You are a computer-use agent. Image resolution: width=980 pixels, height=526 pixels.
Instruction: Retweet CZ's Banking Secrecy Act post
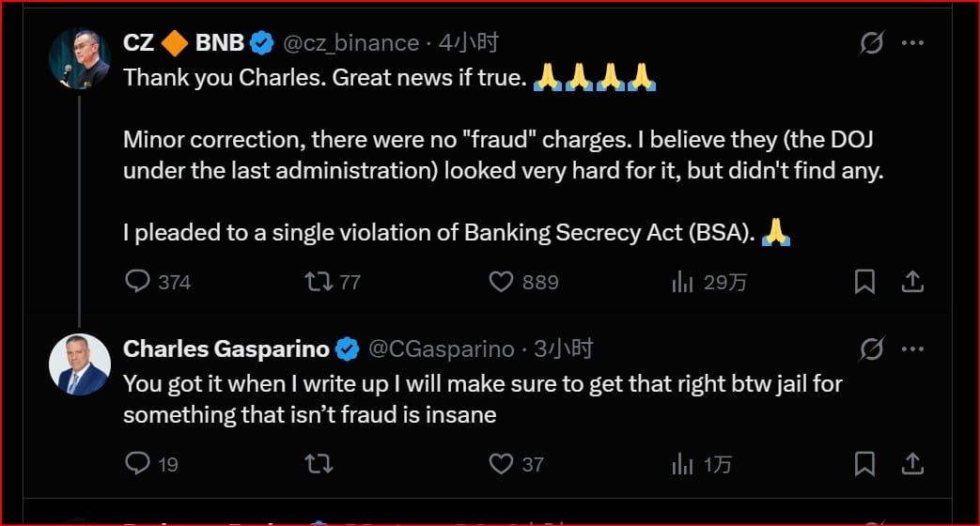[319, 282]
